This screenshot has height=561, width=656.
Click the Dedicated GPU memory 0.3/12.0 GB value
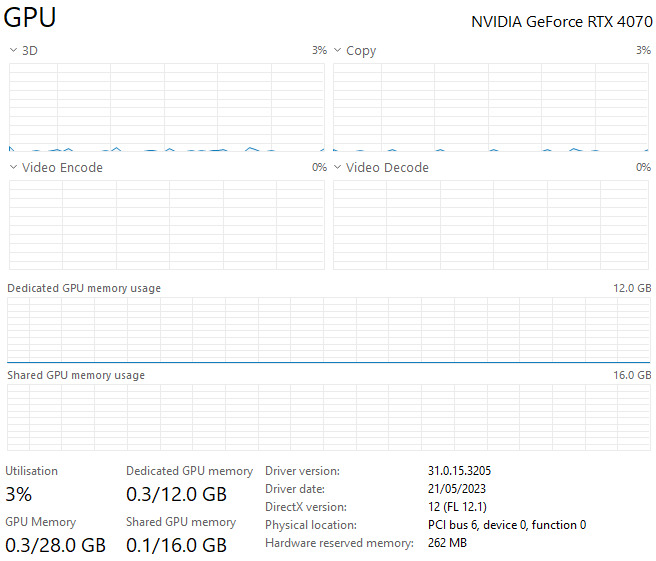177,494
